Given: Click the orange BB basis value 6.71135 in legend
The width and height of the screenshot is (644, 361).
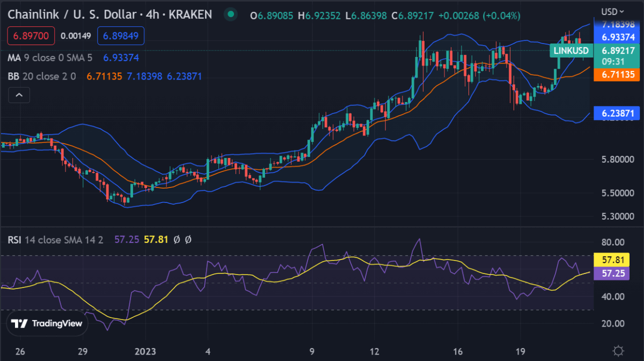Looking at the screenshot, I should (x=105, y=76).
